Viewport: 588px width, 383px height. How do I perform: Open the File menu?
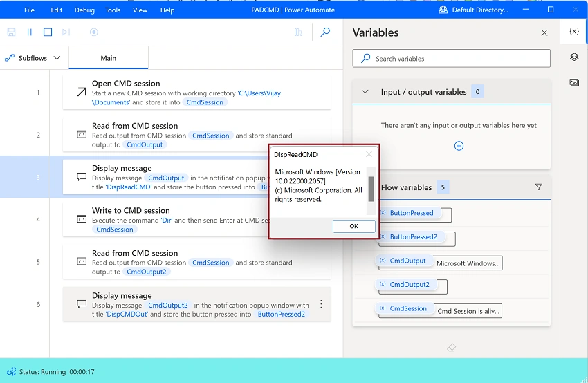29,10
